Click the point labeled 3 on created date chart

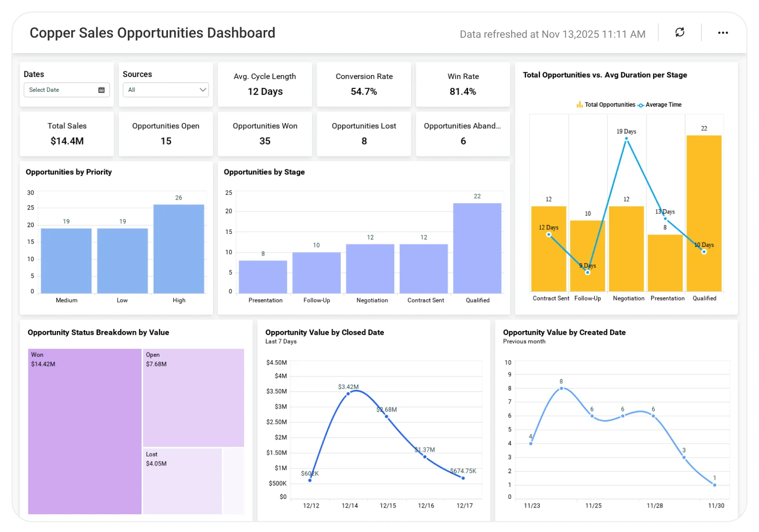pos(684,457)
